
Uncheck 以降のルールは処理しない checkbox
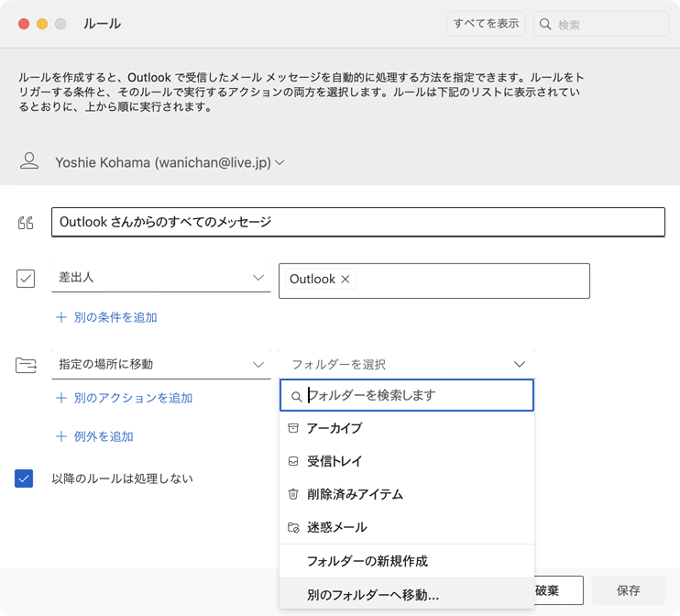(x=25, y=478)
